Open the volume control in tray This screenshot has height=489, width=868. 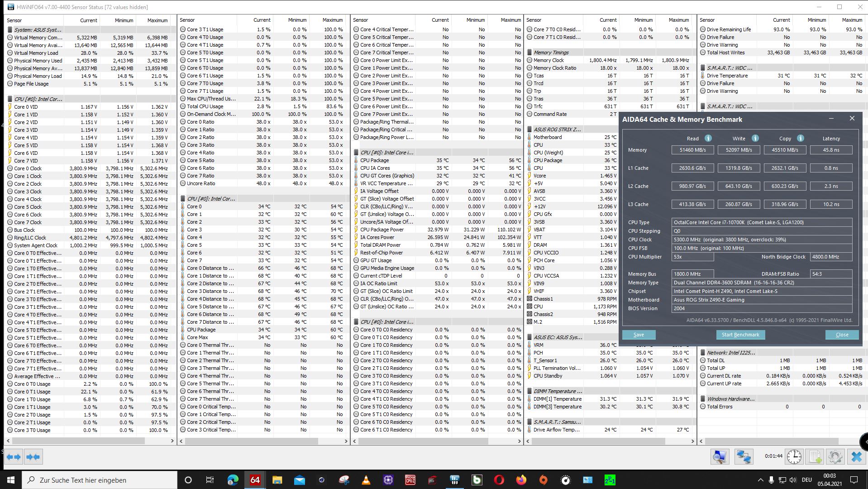pyautogui.click(x=793, y=480)
